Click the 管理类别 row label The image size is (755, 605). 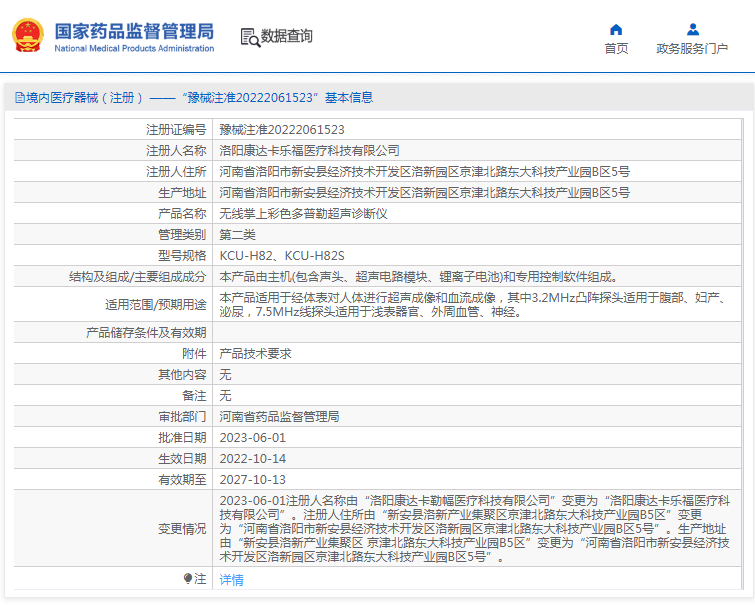[182, 235]
